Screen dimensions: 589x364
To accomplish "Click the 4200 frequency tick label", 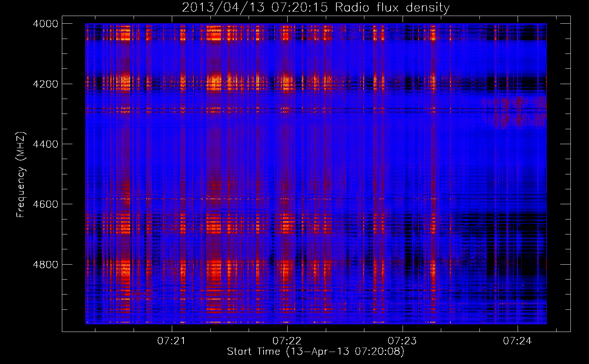I will [46, 84].
